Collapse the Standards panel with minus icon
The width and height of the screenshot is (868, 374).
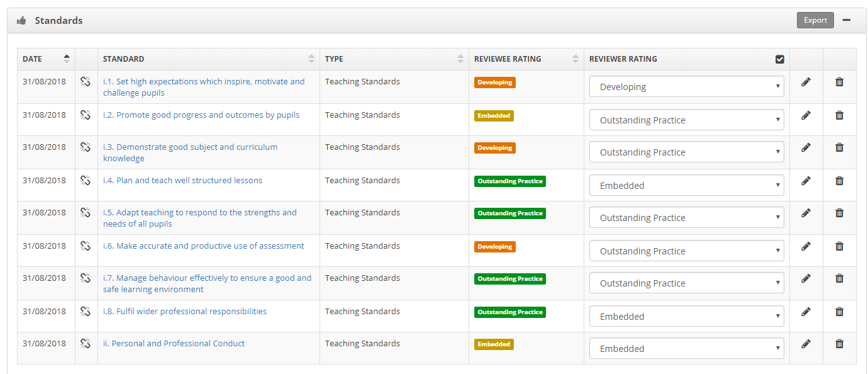(x=847, y=20)
